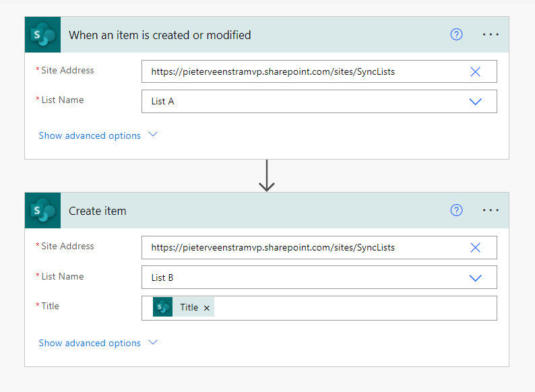Click the List Name label in the trigger
The image size is (535, 392).
pos(63,100)
